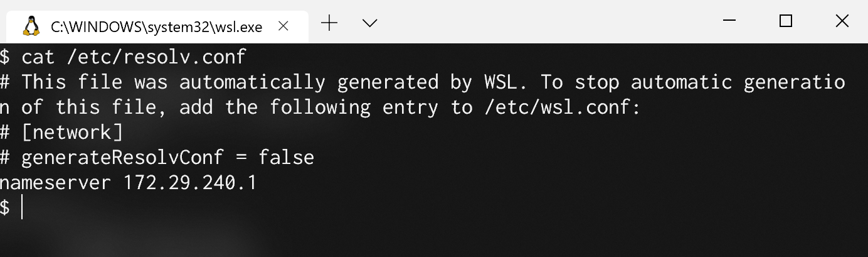
Task: Click the text cursor at the last prompt
Action: [23, 207]
